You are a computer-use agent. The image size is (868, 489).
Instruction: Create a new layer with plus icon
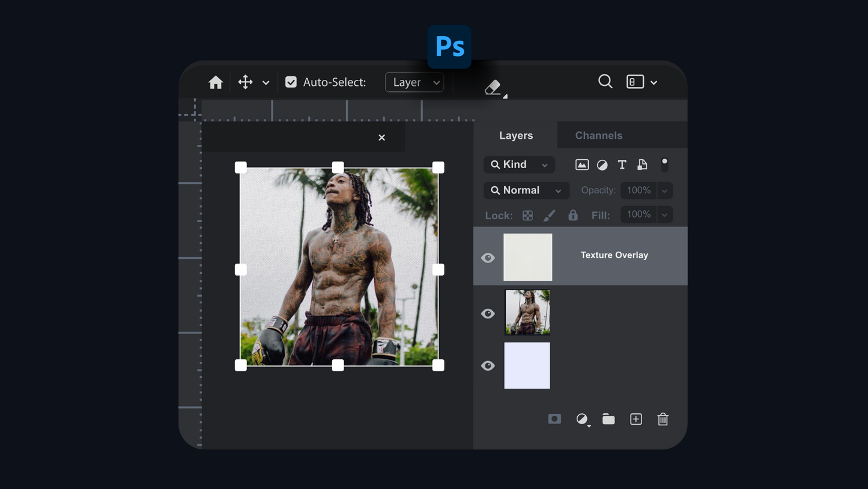(x=636, y=419)
